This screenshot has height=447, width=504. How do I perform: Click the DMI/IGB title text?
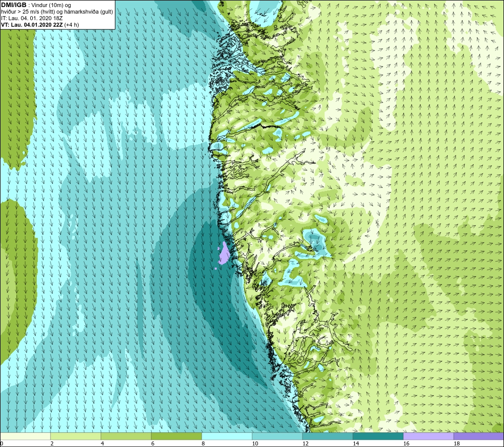click(x=14, y=5)
